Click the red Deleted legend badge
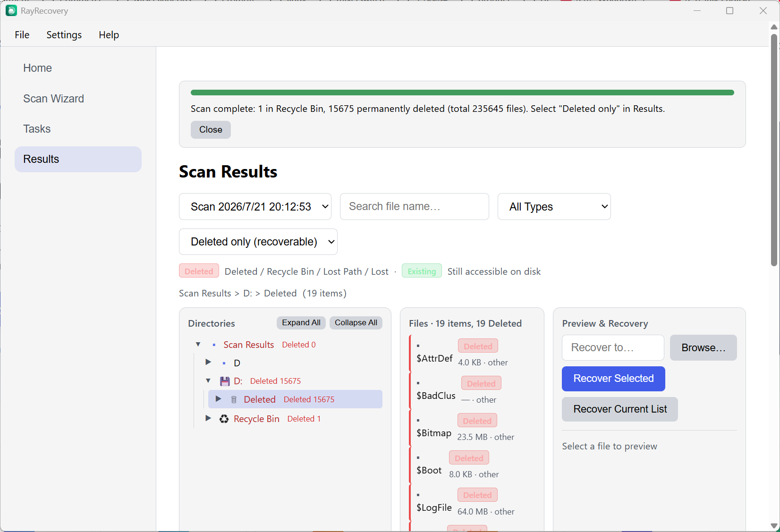The width and height of the screenshot is (780, 532). 199,271
